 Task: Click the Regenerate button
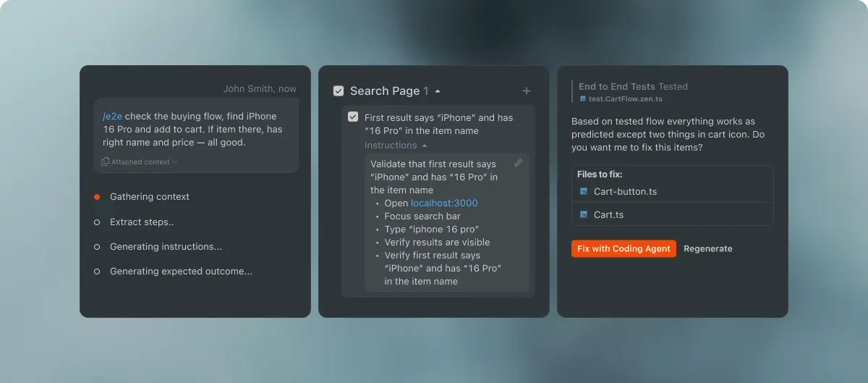coord(707,249)
